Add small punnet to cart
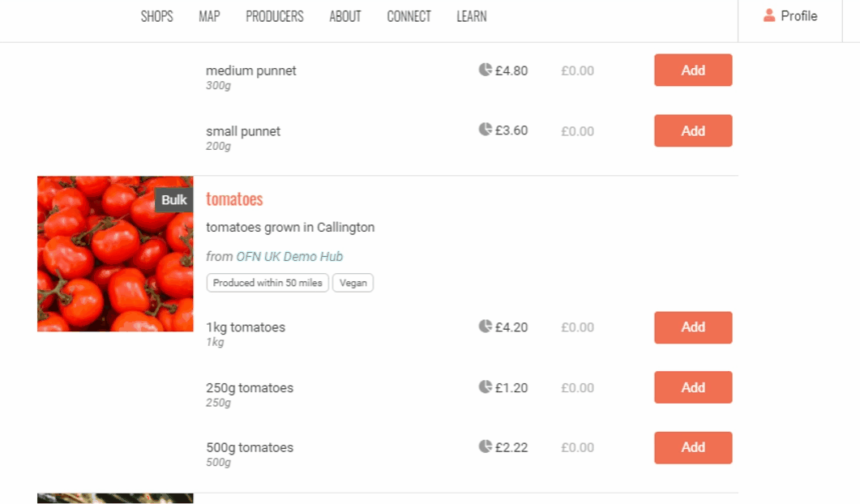Viewport: 860px width, 504px height. point(693,131)
